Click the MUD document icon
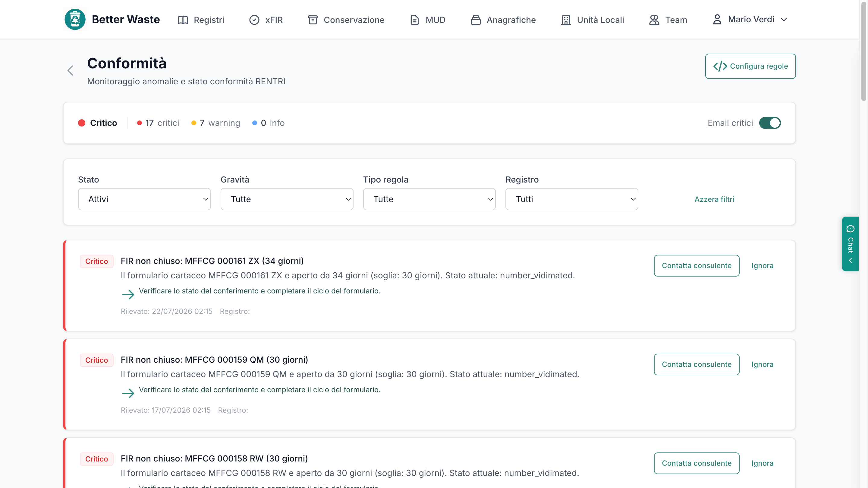 [x=414, y=20]
